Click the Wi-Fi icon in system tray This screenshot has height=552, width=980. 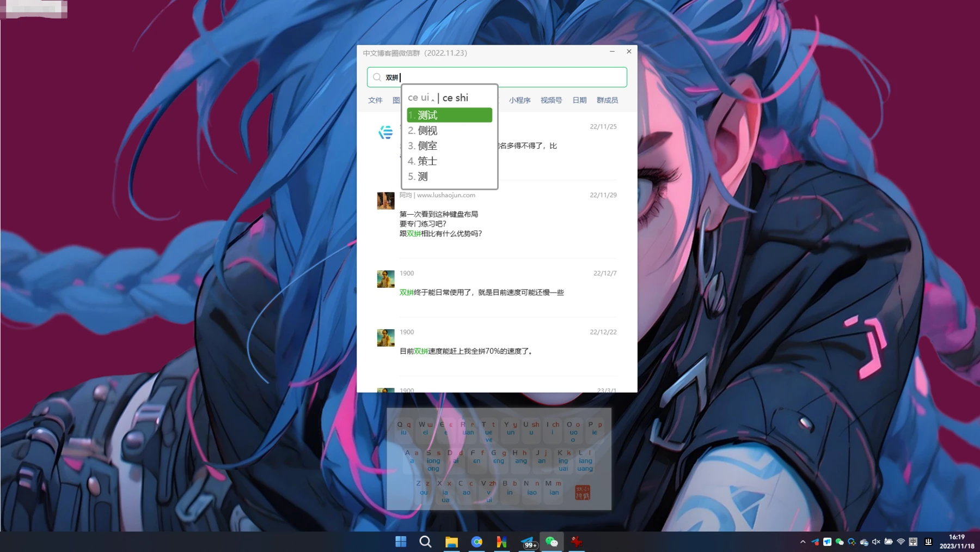click(901, 542)
